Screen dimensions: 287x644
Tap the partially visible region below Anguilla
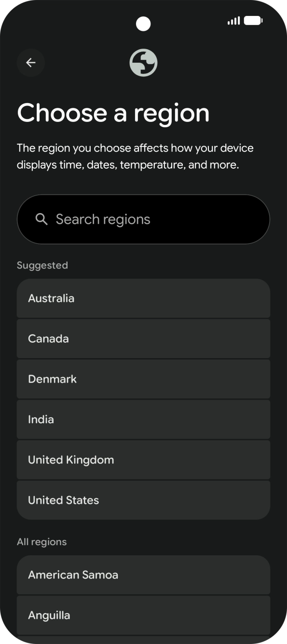click(143, 640)
